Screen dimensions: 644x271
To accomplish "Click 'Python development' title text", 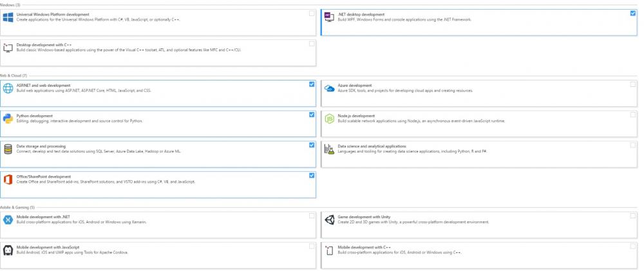I will point(35,116).
